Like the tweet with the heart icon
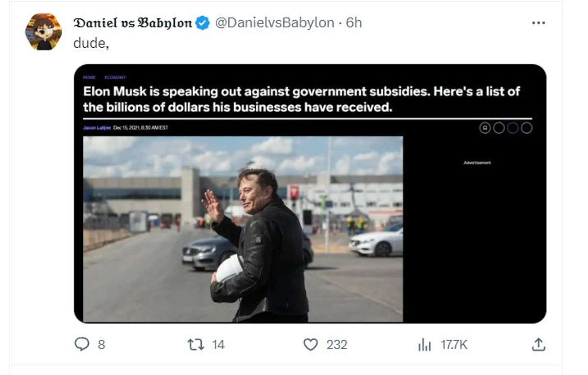Image resolution: width=588 pixels, height=375 pixels. 311,345
